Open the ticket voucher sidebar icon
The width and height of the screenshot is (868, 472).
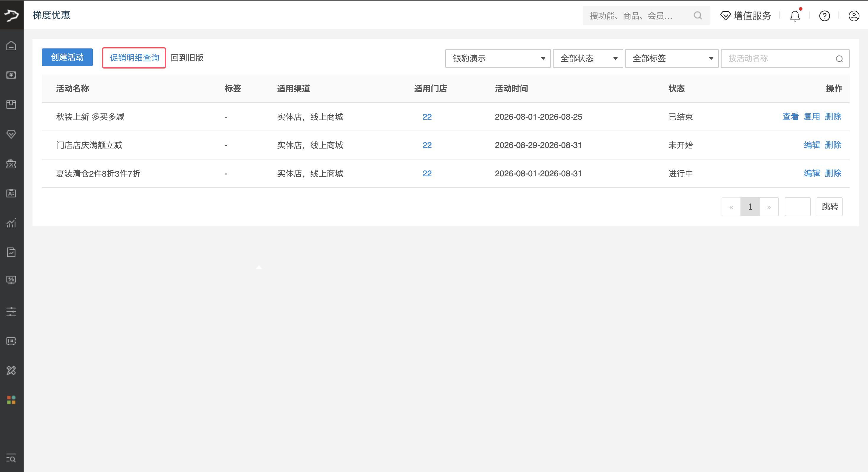tap(11, 341)
